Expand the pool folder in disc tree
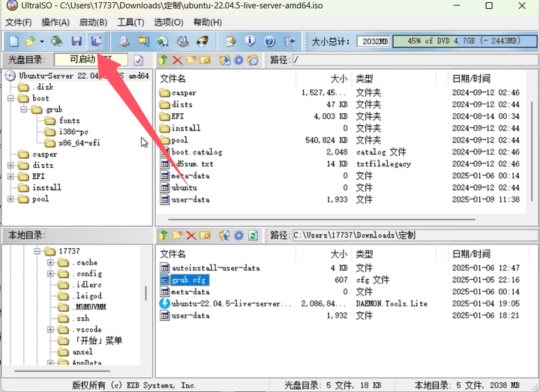Image resolution: width=540 pixels, height=392 pixels. [10, 199]
